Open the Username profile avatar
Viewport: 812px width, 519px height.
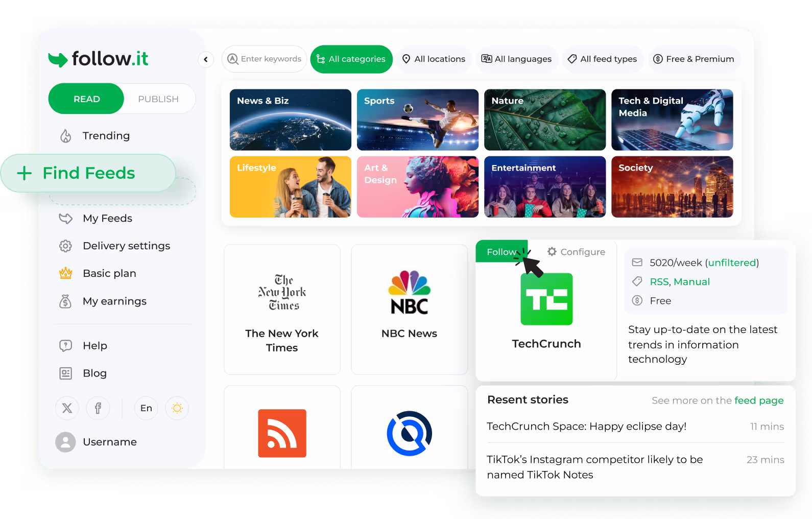65,442
